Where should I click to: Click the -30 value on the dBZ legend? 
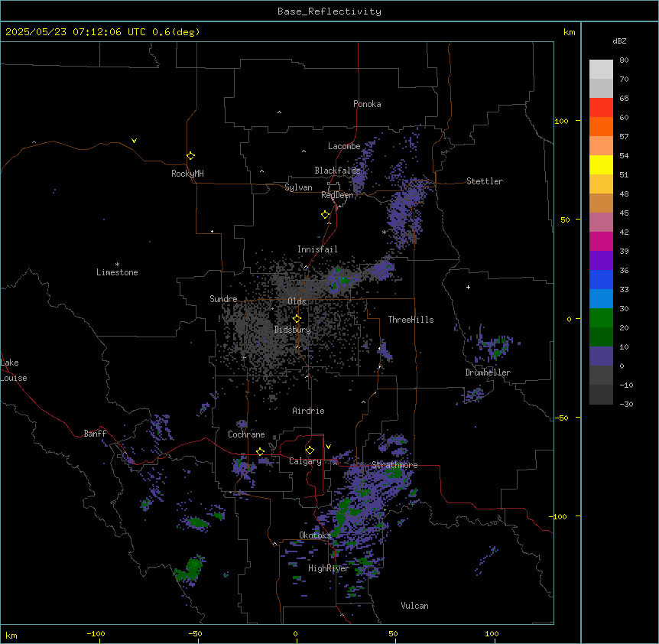(626, 404)
